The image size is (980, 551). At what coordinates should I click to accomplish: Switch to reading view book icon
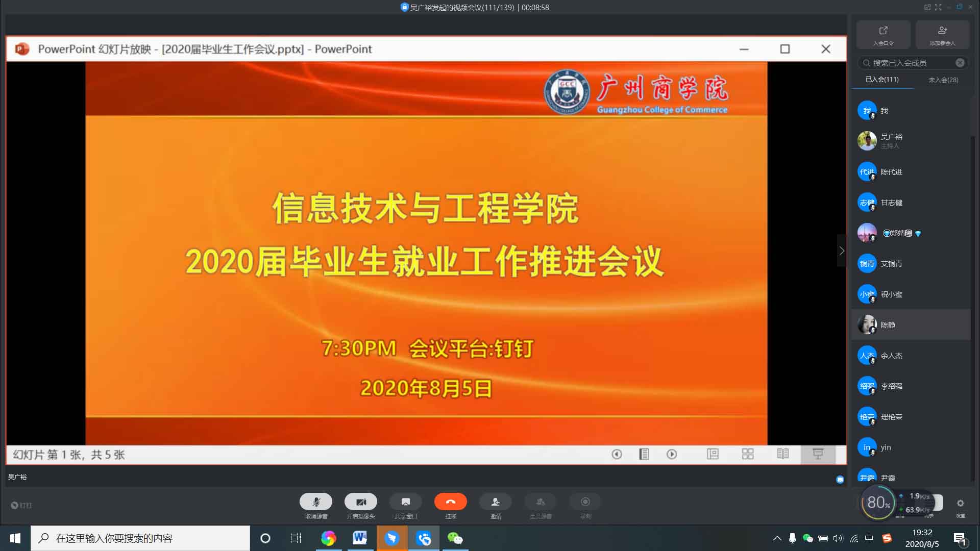(782, 454)
